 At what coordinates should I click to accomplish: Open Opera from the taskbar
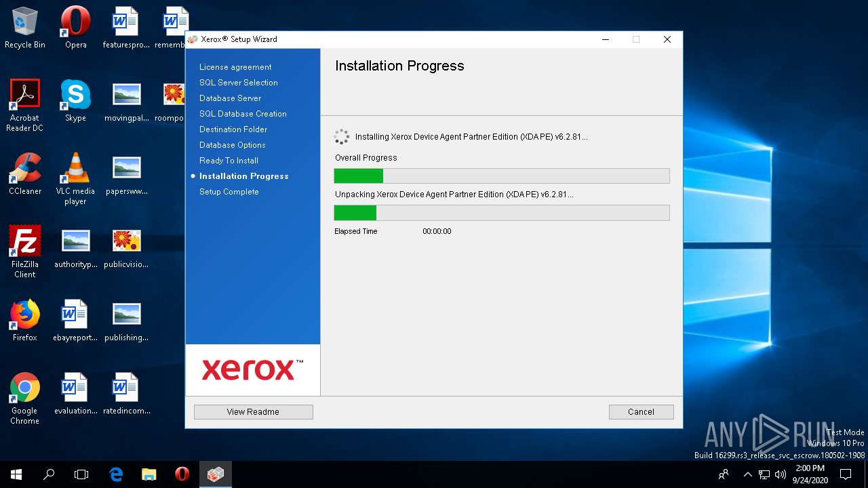(182, 474)
